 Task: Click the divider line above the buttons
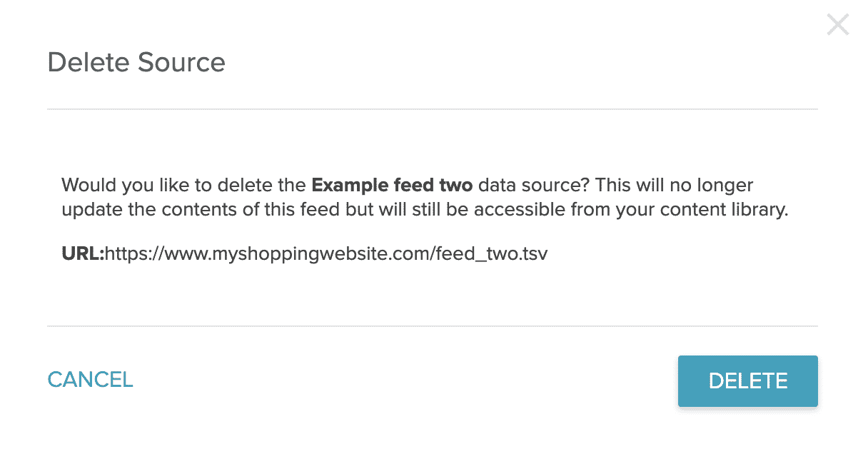[x=432, y=326]
